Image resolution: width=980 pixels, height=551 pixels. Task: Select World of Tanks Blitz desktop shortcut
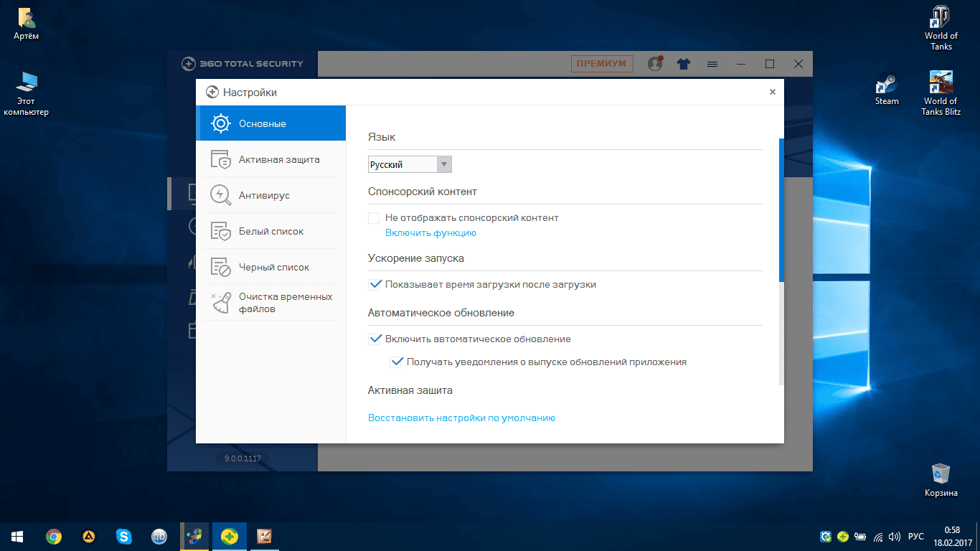click(x=941, y=93)
